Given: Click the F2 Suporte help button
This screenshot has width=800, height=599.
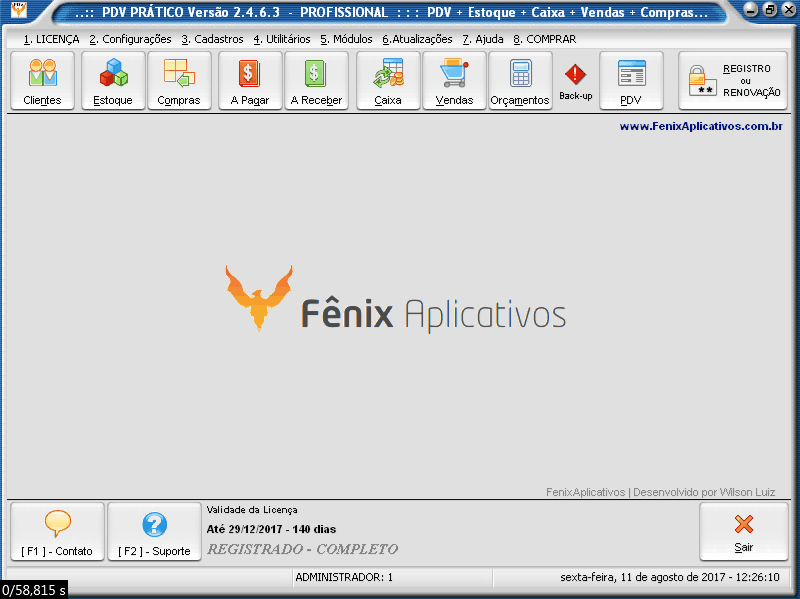Looking at the screenshot, I should tap(154, 532).
